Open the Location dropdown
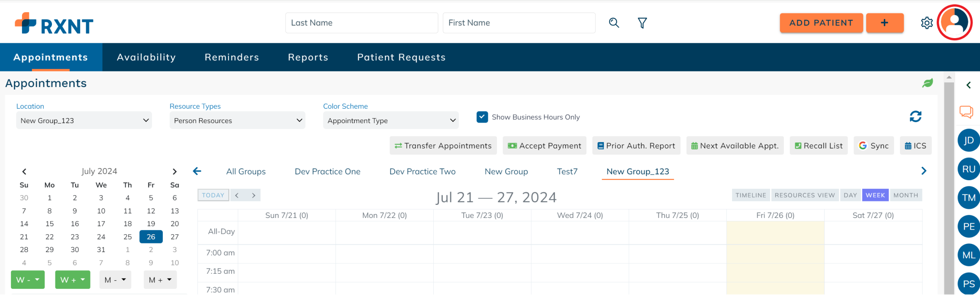Screen dimensions: 980x295 pyautogui.click(x=84, y=120)
